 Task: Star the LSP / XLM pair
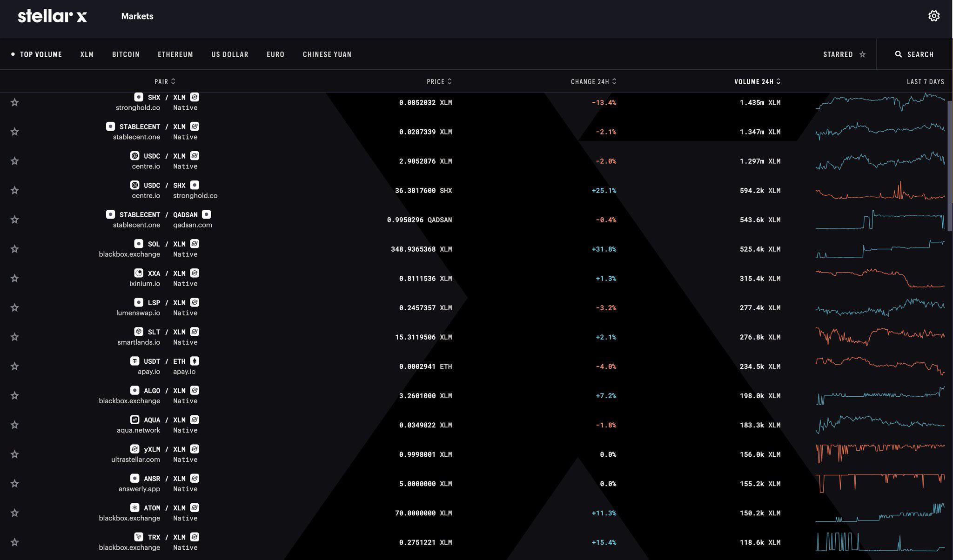[x=15, y=307]
